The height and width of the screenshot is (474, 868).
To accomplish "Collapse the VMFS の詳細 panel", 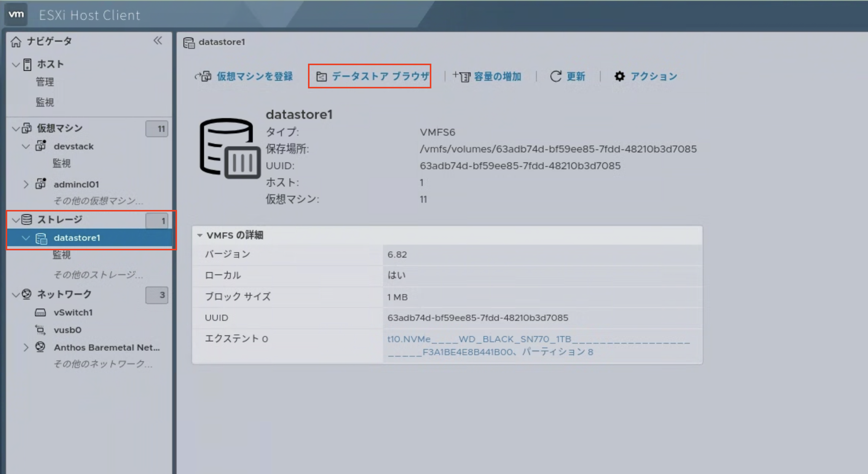I will [201, 235].
